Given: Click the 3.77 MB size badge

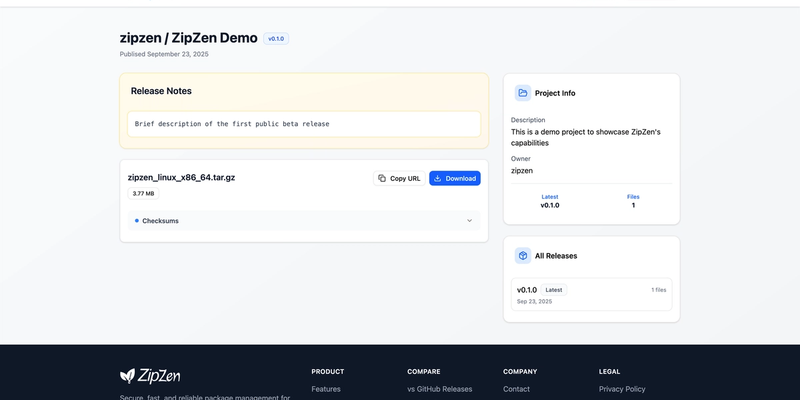Looking at the screenshot, I should coord(143,193).
